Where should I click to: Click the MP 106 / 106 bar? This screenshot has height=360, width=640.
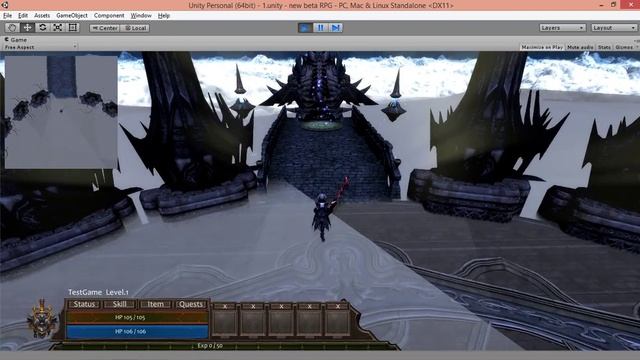click(x=137, y=331)
